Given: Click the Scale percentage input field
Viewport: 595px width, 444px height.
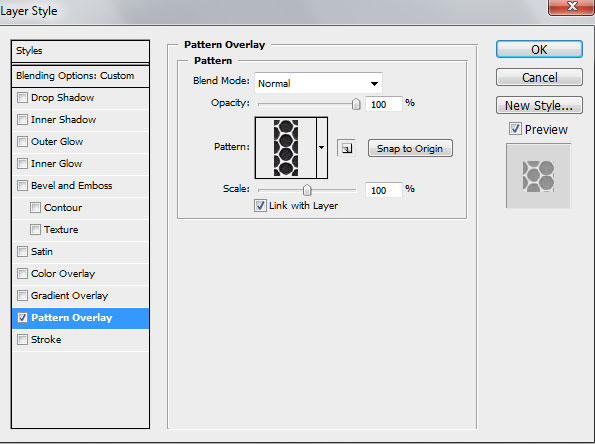Looking at the screenshot, I should [x=384, y=190].
